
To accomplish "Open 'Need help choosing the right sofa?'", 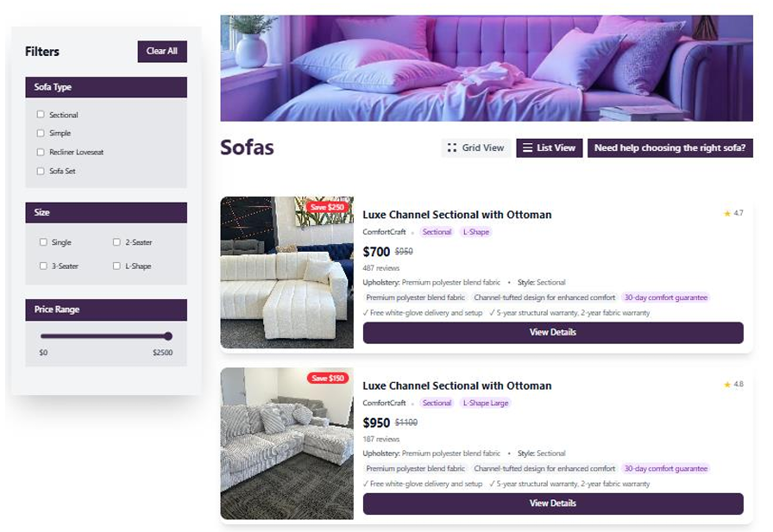I will (x=670, y=147).
